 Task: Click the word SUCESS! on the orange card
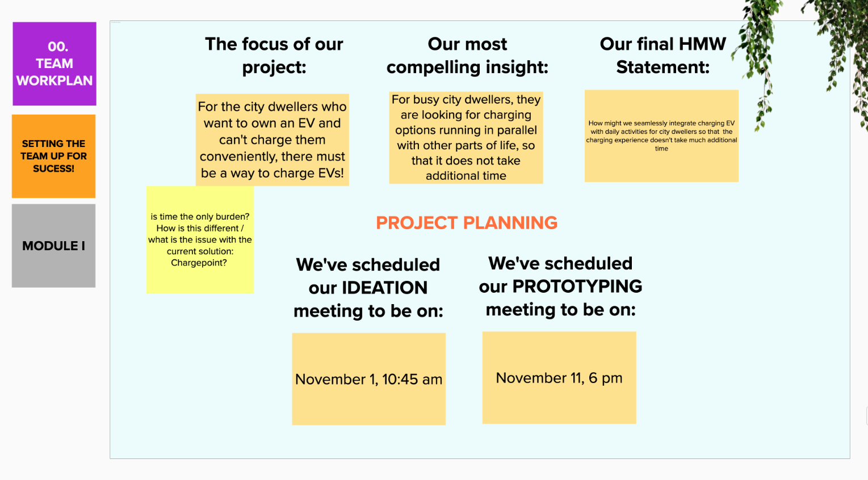point(54,169)
